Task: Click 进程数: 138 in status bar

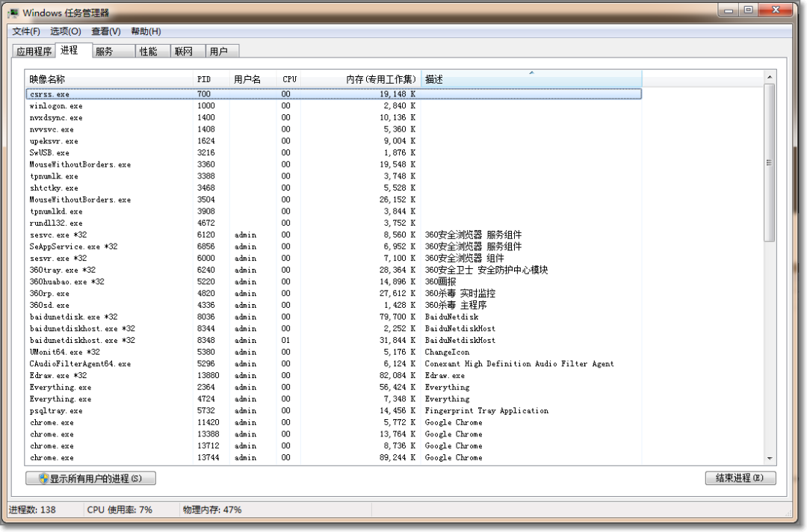Action: 32,510
